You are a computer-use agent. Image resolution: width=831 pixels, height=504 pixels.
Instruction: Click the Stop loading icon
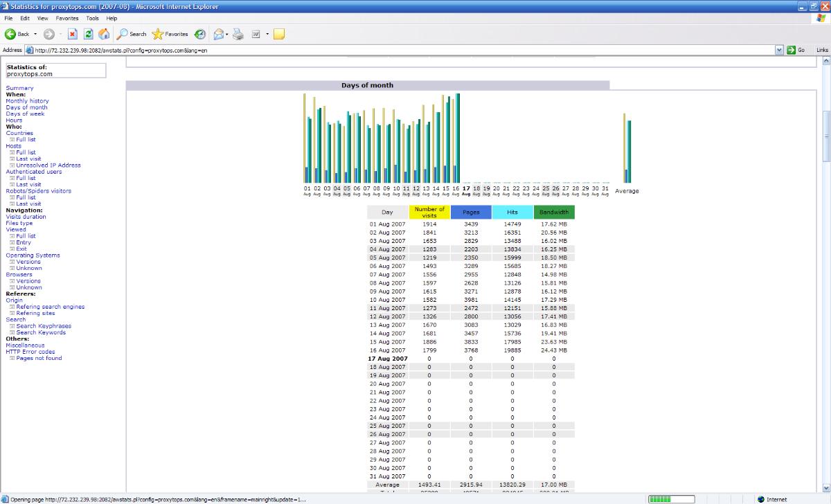point(72,34)
